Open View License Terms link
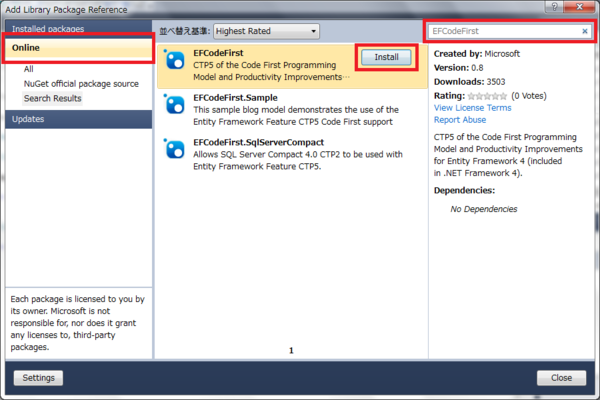 (472, 108)
